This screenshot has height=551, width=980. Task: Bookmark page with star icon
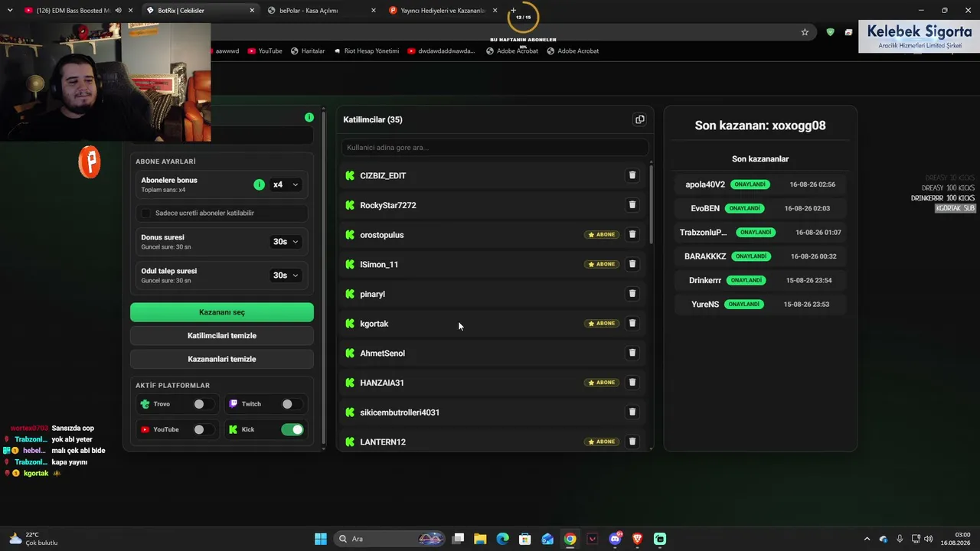click(x=805, y=32)
